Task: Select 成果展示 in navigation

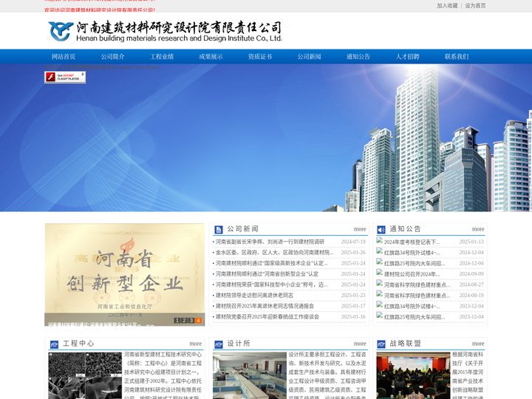Action: [x=211, y=57]
